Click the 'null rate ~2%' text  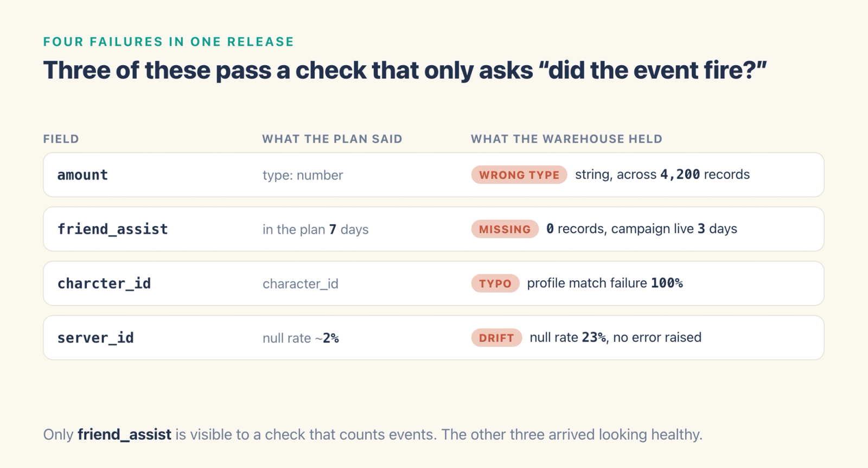coord(301,338)
